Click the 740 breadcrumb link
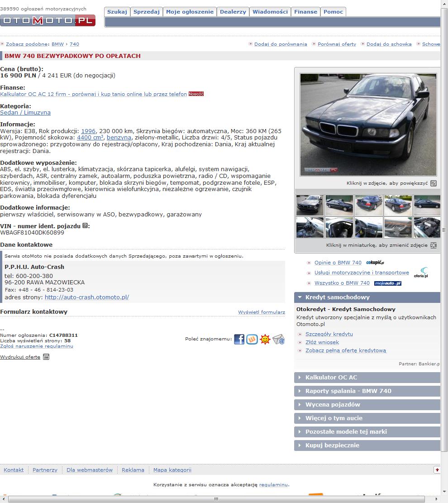The height and width of the screenshot is (503, 448). click(x=74, y=44)
